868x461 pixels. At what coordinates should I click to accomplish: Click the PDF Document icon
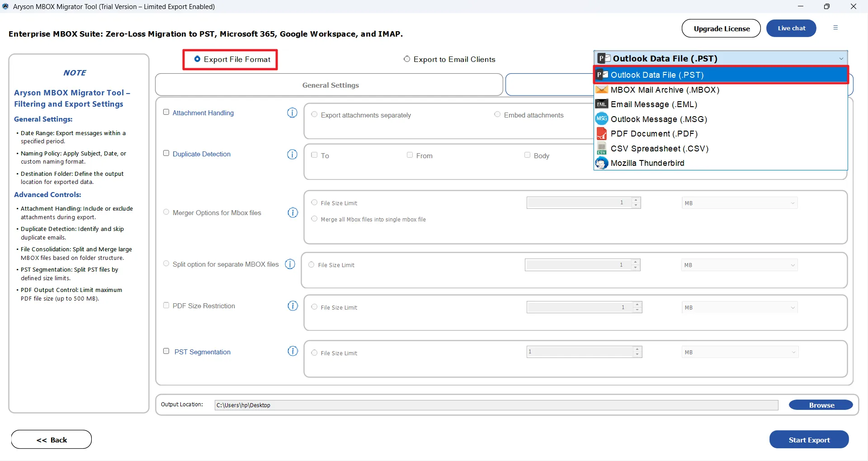pos(602,133)
